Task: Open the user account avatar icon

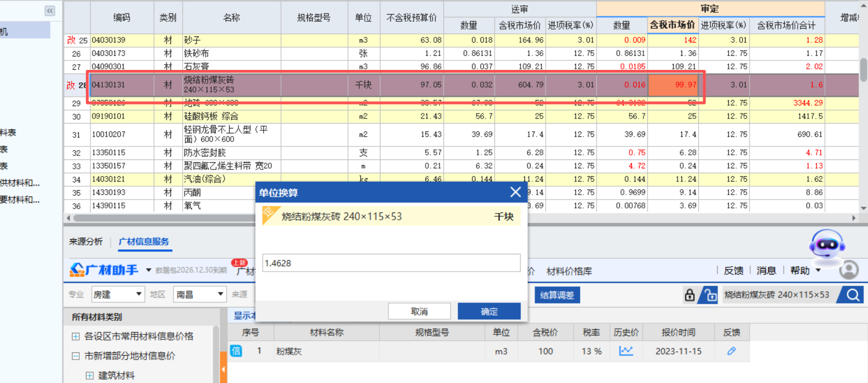Action: [x=850, y=269]
